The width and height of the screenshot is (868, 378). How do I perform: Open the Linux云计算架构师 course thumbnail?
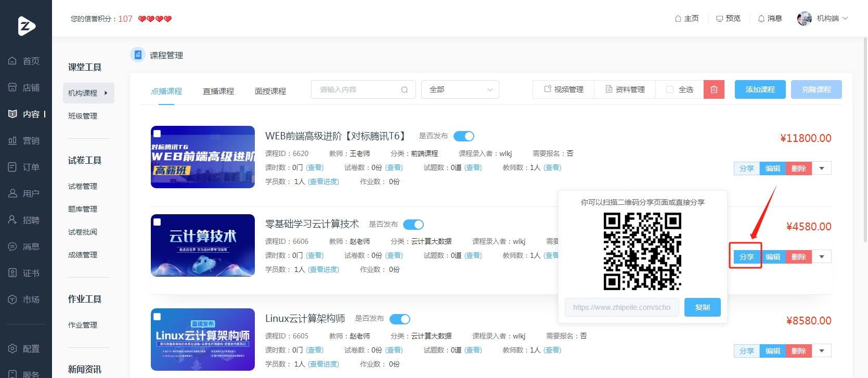pyautogui.click(x=203, y=340)
